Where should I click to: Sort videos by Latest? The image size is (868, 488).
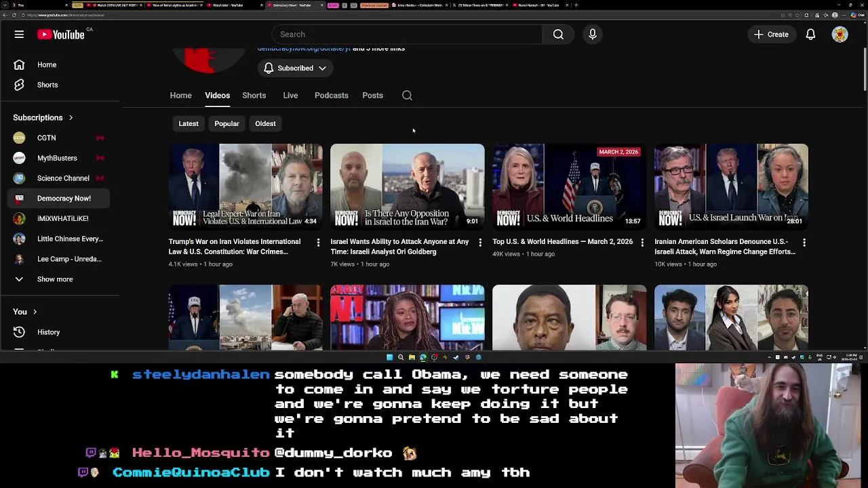coord(189,124)
